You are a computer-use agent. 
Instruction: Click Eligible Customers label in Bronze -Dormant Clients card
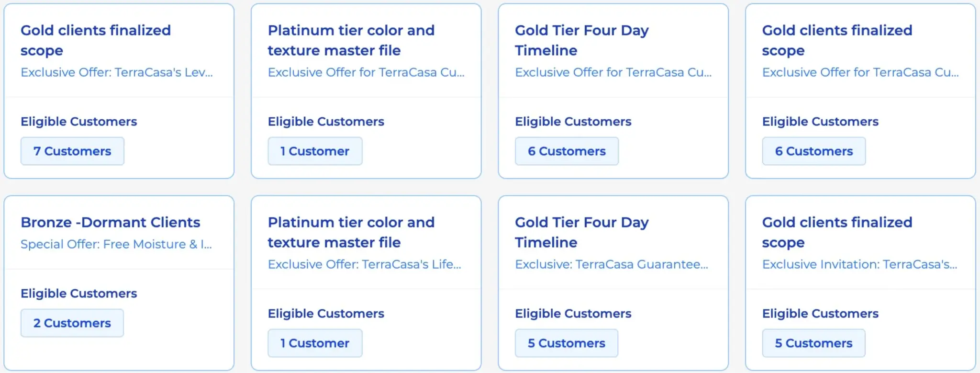click(x=78, y=294)
